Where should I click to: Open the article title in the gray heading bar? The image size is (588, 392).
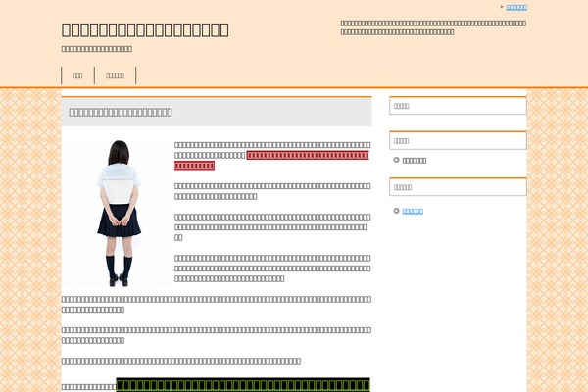tap(121, 112)
